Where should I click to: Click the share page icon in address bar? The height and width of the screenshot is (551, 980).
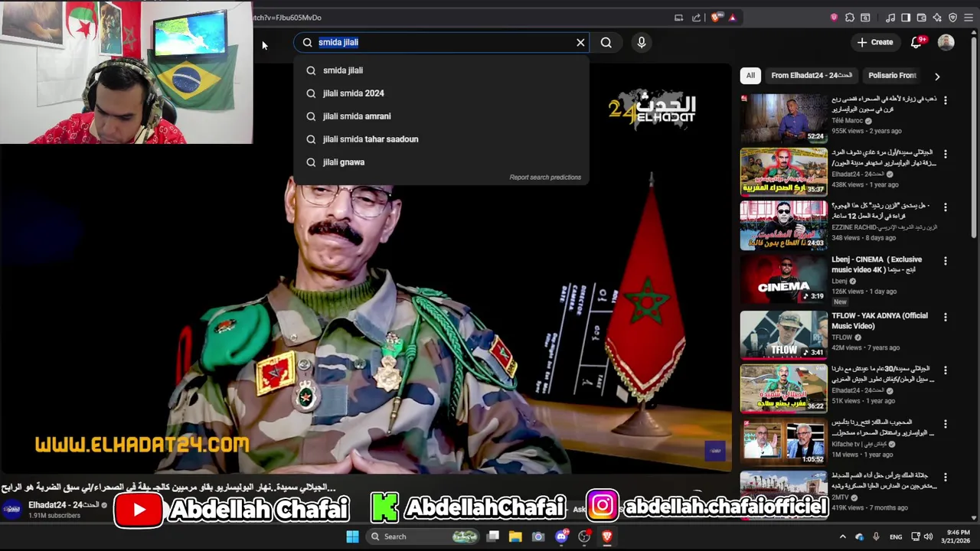pyautogui.click(x=696, y=18)
